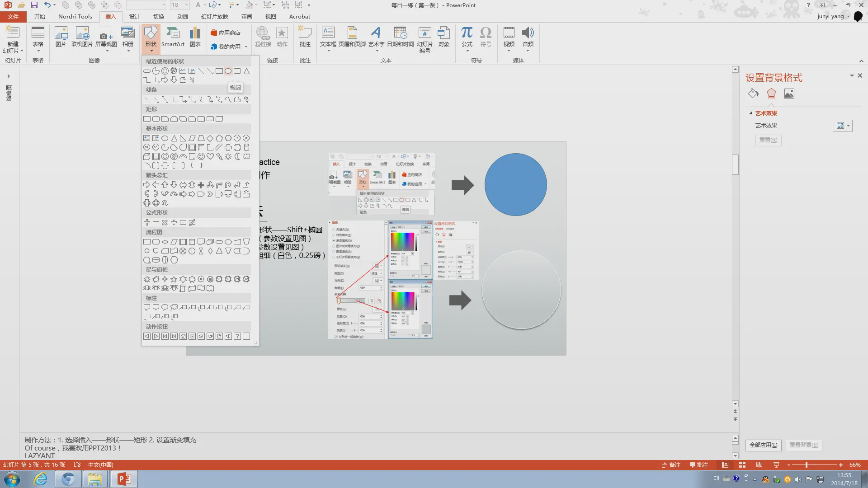Click the 全部应用 apply to all button
Viewport: 868px width, 488px height.
[763, 445]
